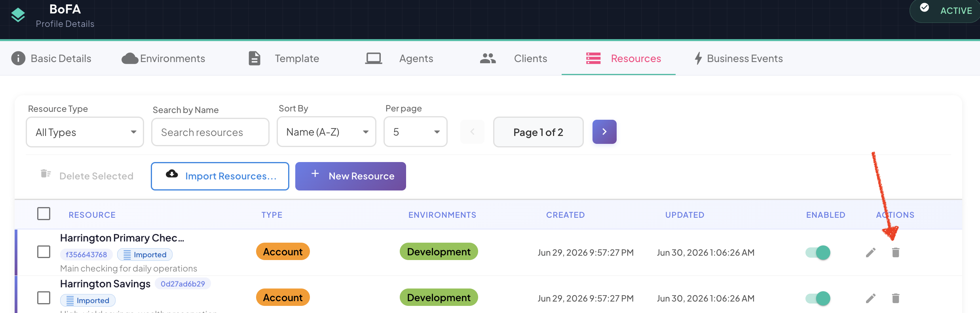The height and width of the screenshot is (313, 980).
Task: Click the ACTIVE status checkmark icon
Action: [924, 8]
